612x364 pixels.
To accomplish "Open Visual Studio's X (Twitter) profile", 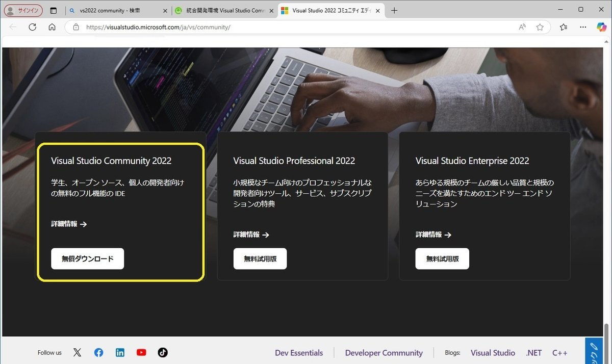I will point(77,352).
